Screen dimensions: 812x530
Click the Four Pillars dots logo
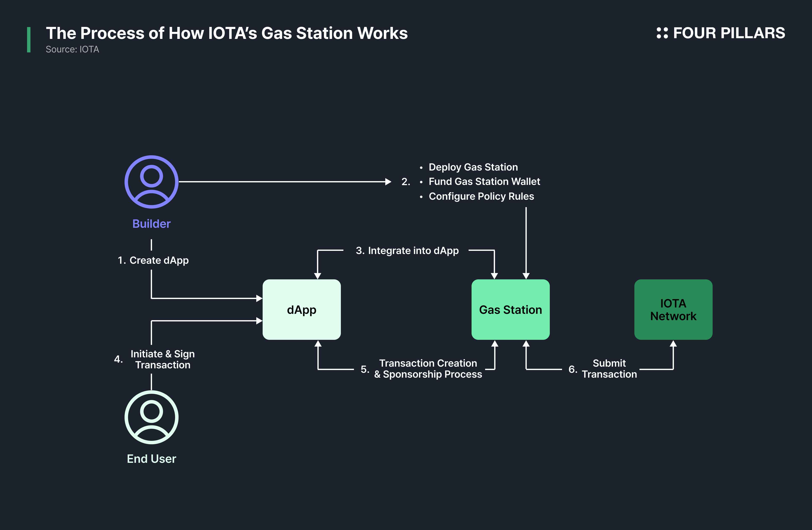[x=662, y=33]
